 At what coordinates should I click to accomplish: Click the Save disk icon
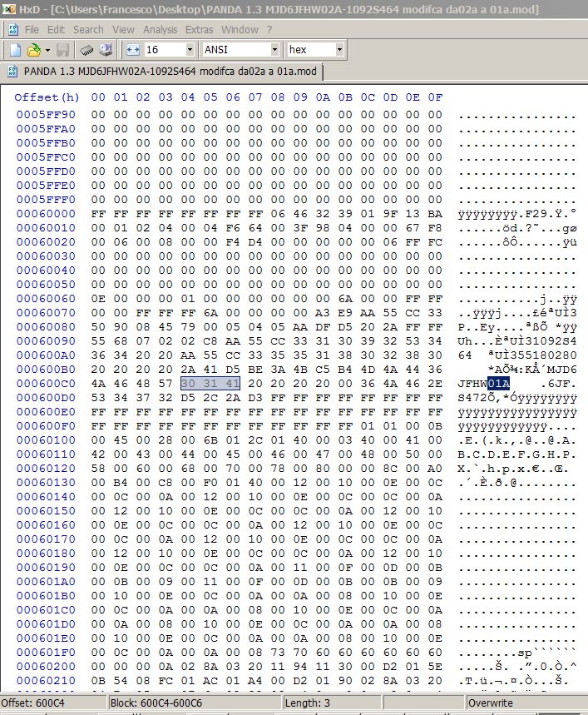(62, 50)
